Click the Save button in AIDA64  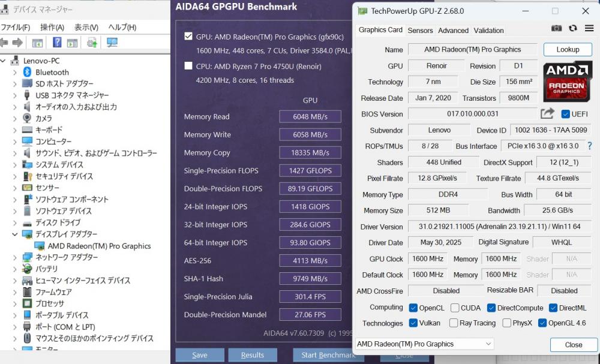[200, 355]
